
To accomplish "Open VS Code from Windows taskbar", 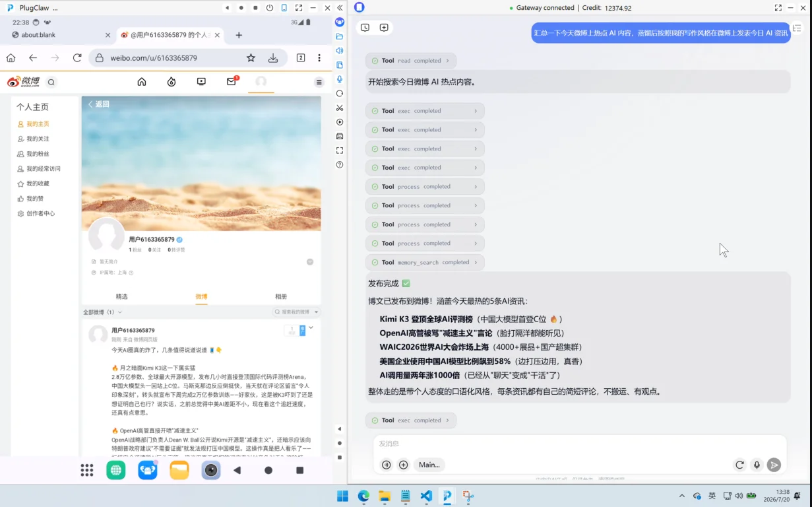I will point(426,496).
